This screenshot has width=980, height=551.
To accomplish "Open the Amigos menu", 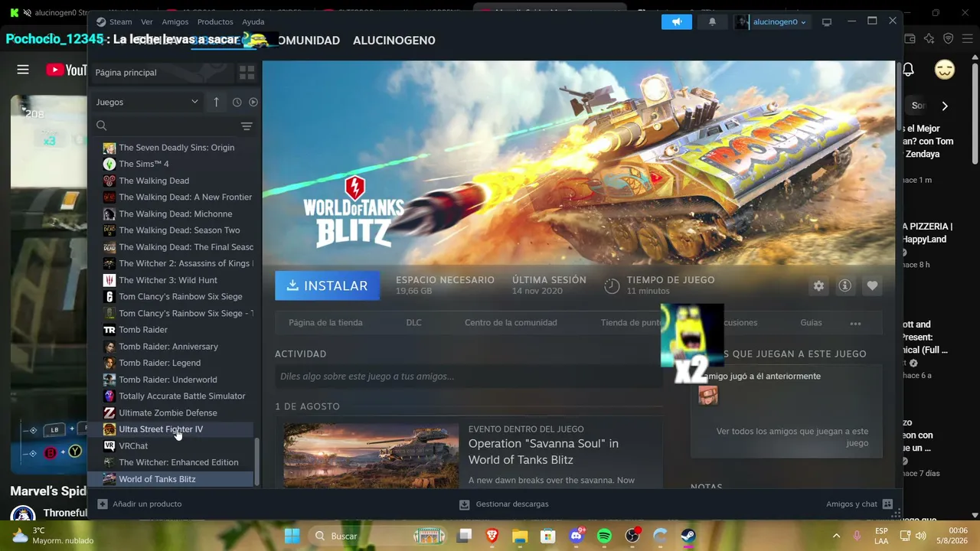I will coord(175,22).
